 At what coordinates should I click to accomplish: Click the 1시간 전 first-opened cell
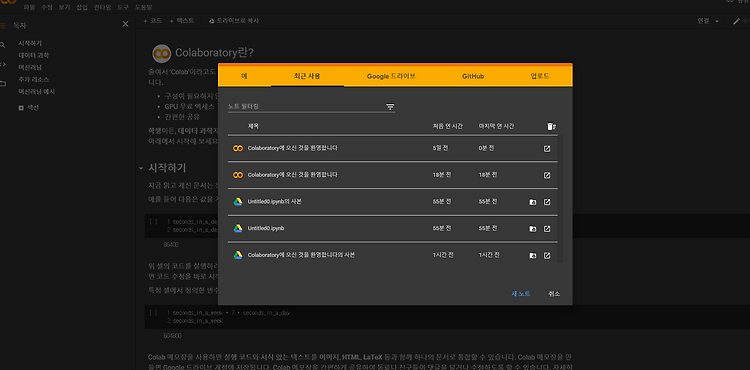pyautogui.click(x=443, y=255)
